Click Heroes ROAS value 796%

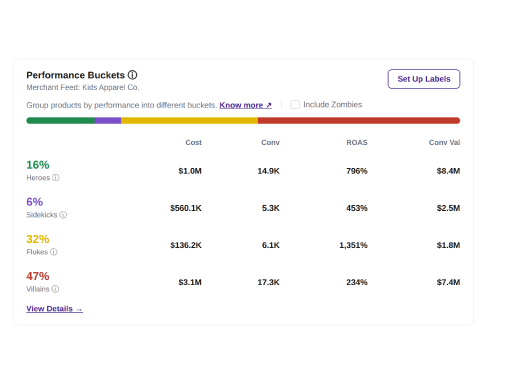click(357, 171)
